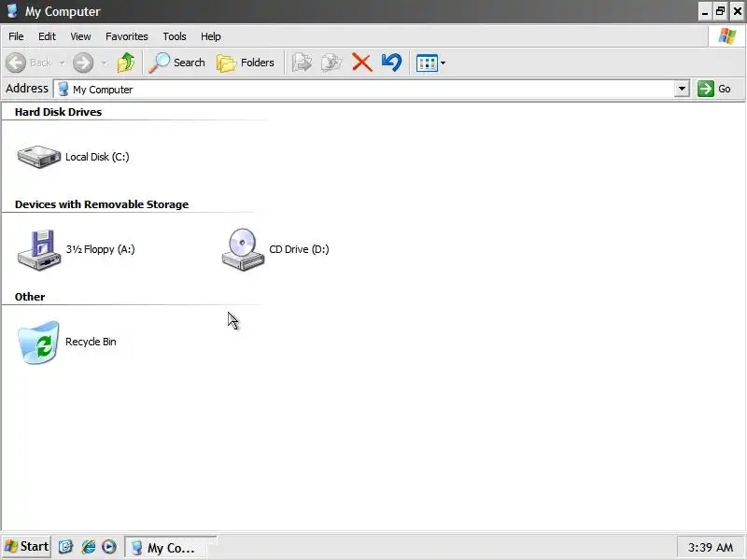Click the My Computer icon in title bar
This screenshot has width=747, height=560.
point(12,11)
